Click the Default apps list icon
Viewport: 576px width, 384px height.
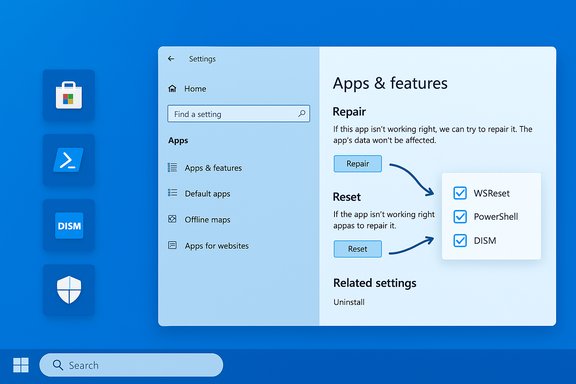pos(172,193)
